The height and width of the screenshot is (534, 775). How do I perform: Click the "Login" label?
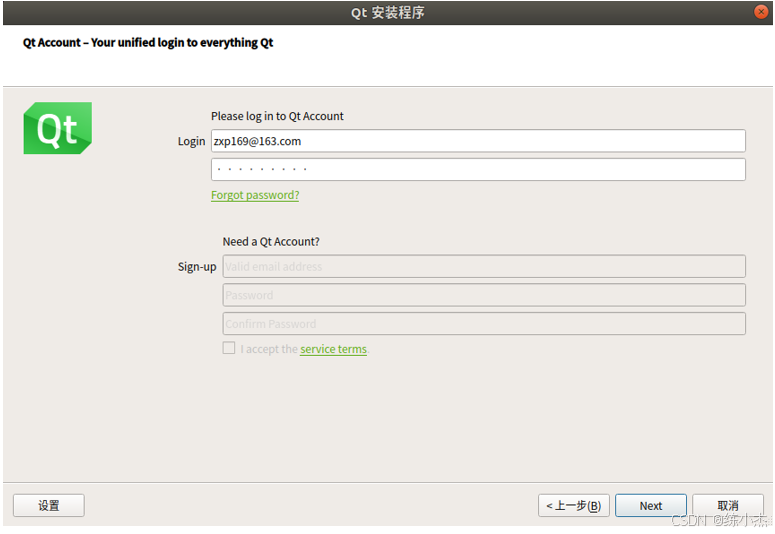tap(191, 141)
